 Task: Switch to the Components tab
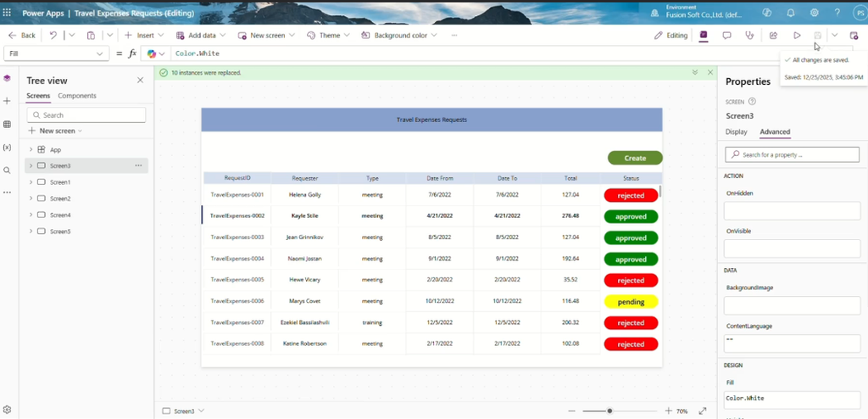click(x=77, y=96)
